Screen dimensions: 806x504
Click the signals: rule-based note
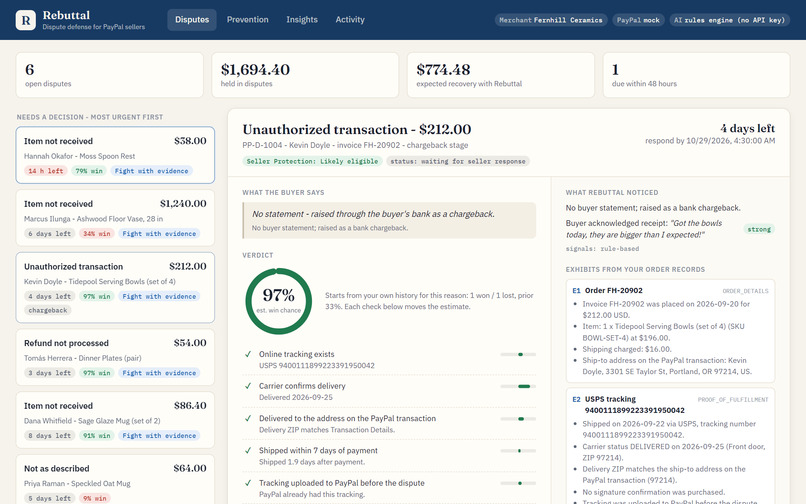[602, 248]
